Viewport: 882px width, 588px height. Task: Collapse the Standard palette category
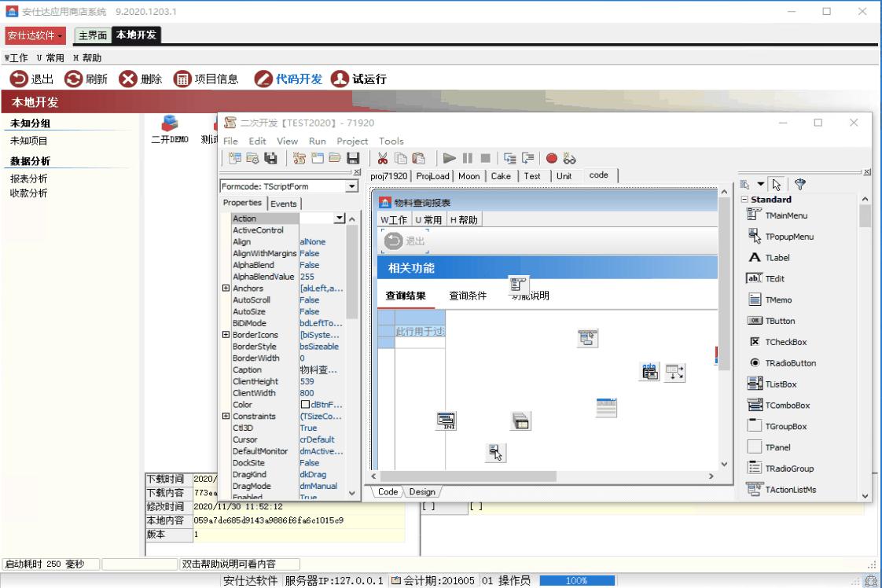point(744,199)
